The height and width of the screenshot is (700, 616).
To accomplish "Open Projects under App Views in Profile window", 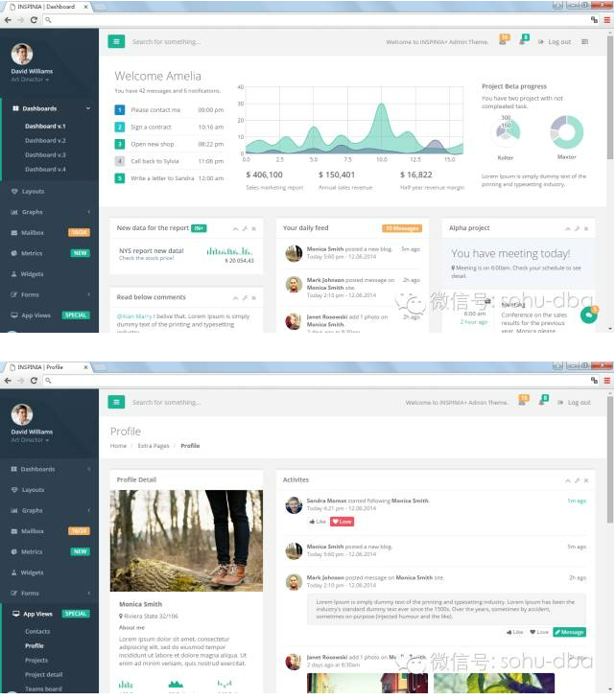I will pos(36,661).
